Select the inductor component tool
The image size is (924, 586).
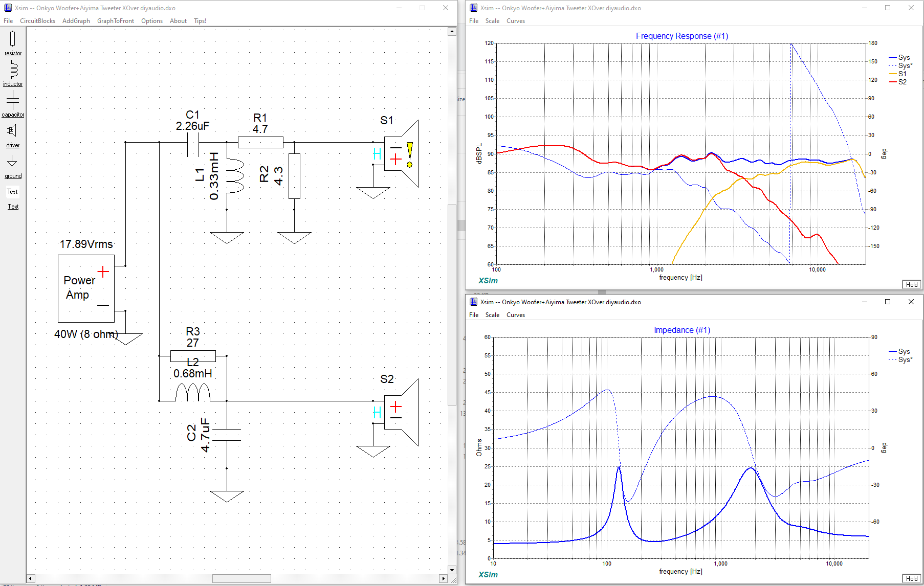click(13, 74)
